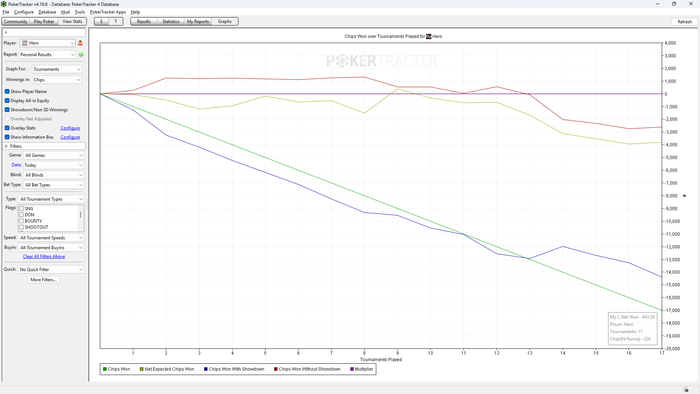Collapse the sidebar with the small arrow

(6, 33)
